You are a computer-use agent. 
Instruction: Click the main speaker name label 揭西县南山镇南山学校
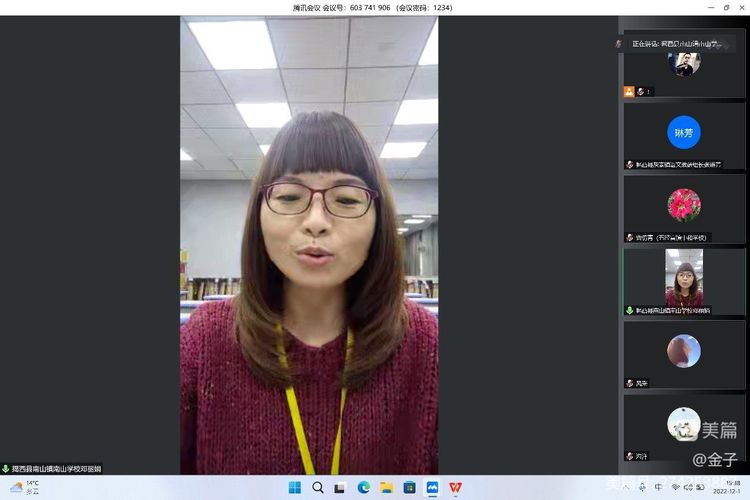pyautogui.click(x=56, y=469)
